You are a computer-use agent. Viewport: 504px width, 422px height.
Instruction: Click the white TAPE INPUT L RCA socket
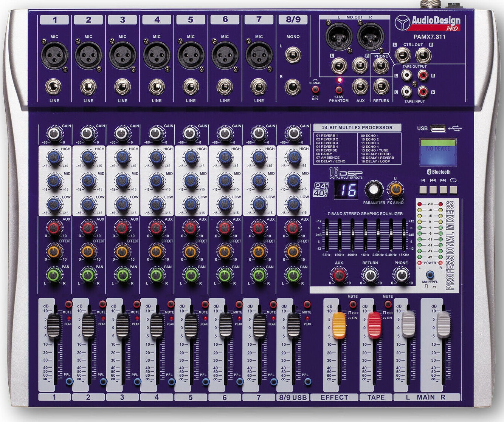tap(406, 92)
